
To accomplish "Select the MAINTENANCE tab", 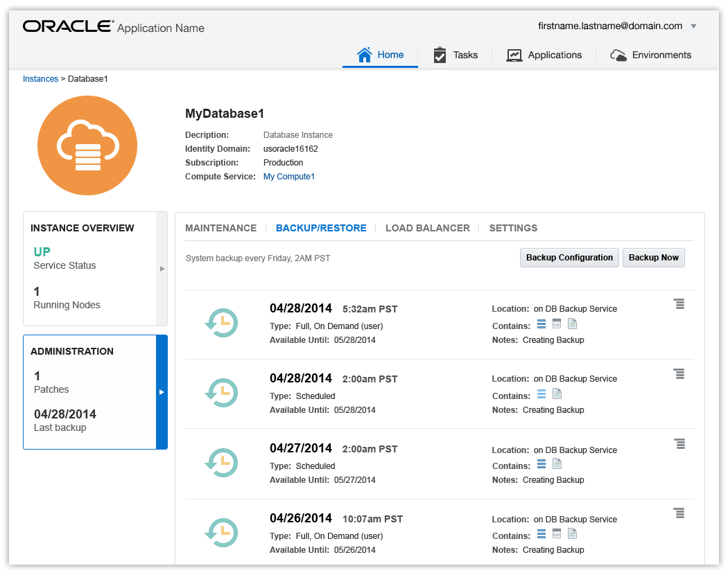I will [x=221, y=229].
